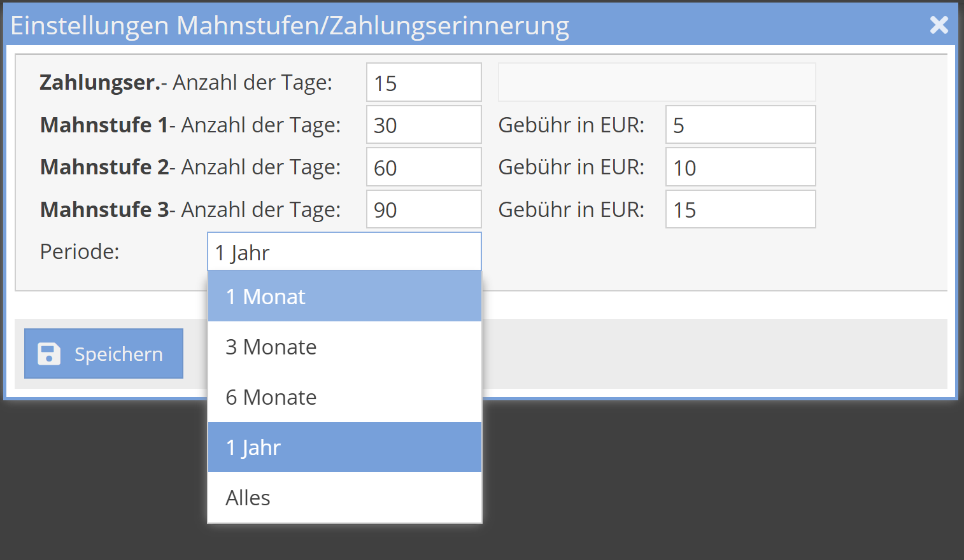This screenshot has height=560, width=964.
Task: Open the Periode dropdown
Action: coord(344,251)
